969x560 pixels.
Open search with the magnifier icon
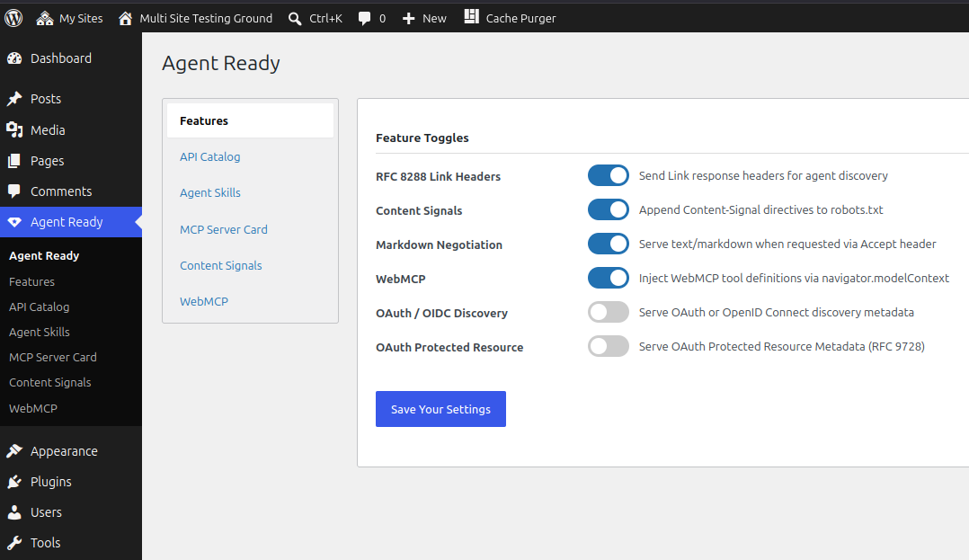click(x=295, y=19)
